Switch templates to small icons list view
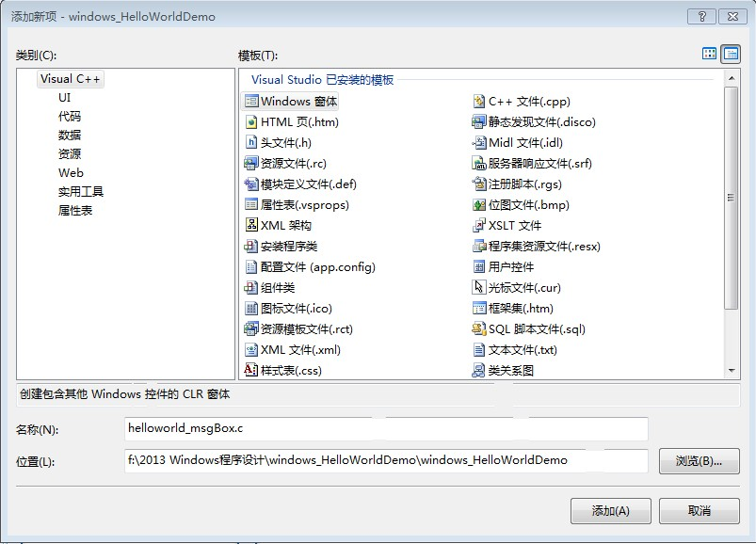 (731, 54)
